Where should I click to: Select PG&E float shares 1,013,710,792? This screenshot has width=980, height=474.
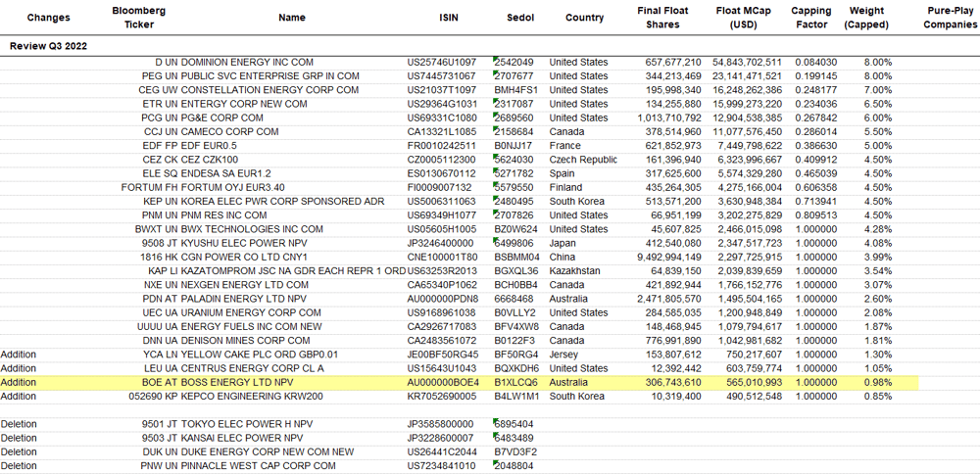click(669, 118)
